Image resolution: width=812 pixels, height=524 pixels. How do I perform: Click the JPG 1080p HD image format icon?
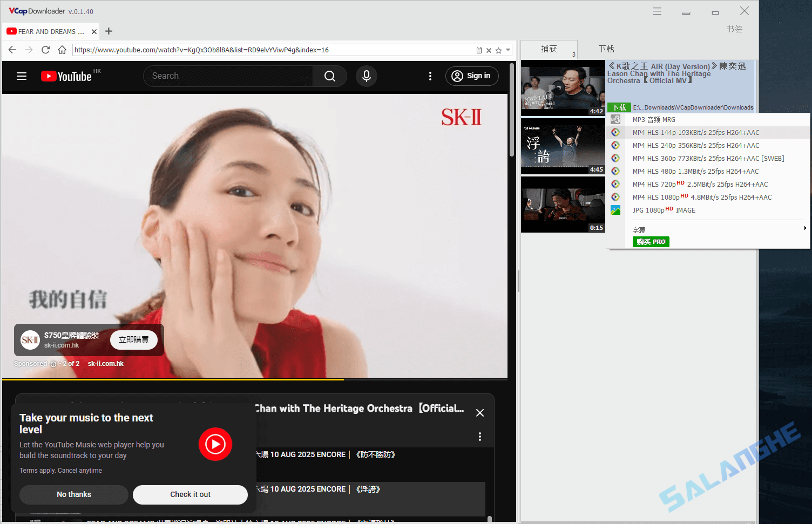pos(615,210)
